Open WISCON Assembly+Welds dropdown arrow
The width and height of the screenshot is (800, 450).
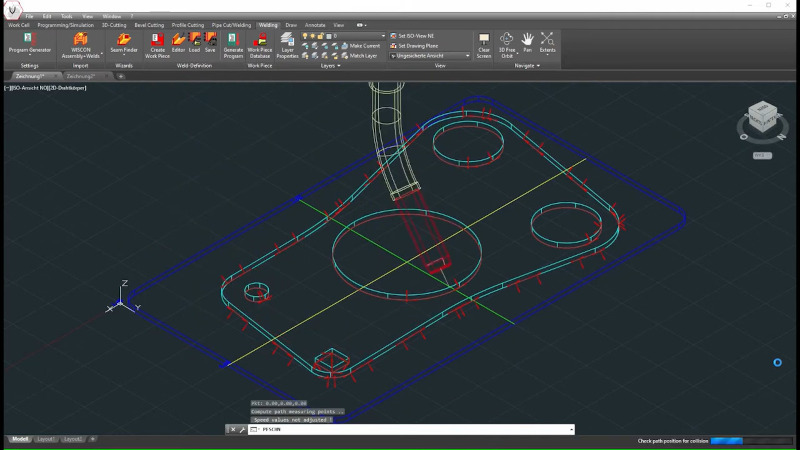click(102, 53)
